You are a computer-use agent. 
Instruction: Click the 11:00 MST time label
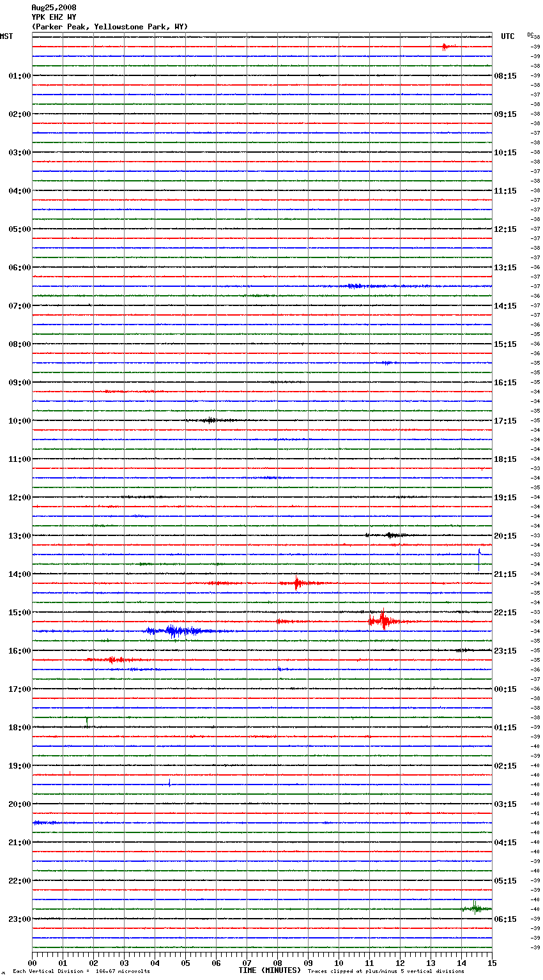pyautogui.click(x=20, y=459)
